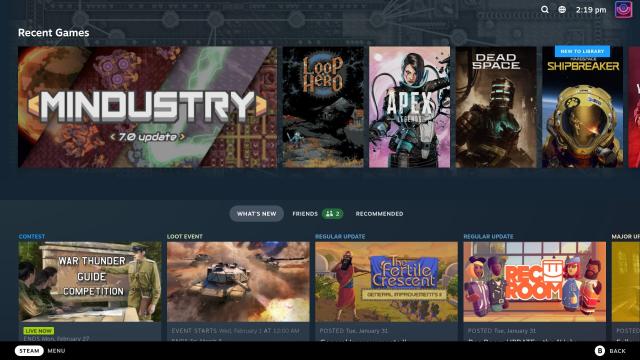The width and height of the screenshot is (640, 360).
Task: Click the globe network status icon
Action: 562,9
